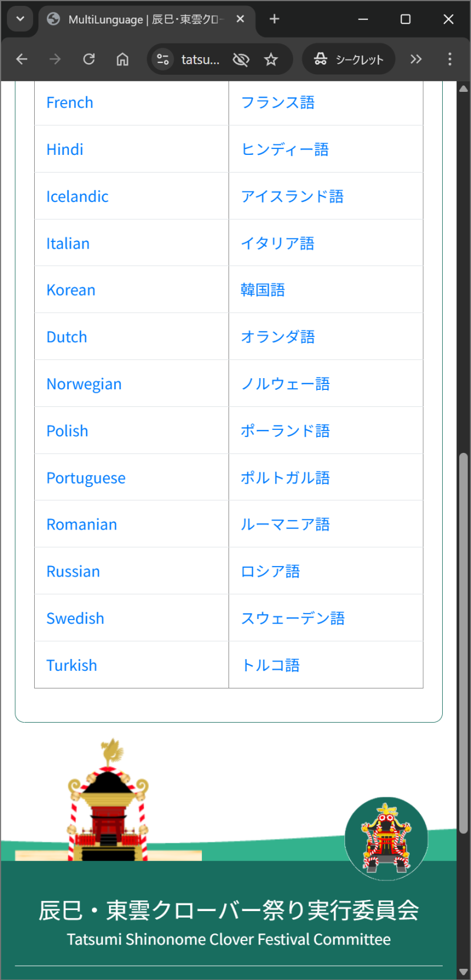Click the browser back arrow

click(x=22, y=59)
